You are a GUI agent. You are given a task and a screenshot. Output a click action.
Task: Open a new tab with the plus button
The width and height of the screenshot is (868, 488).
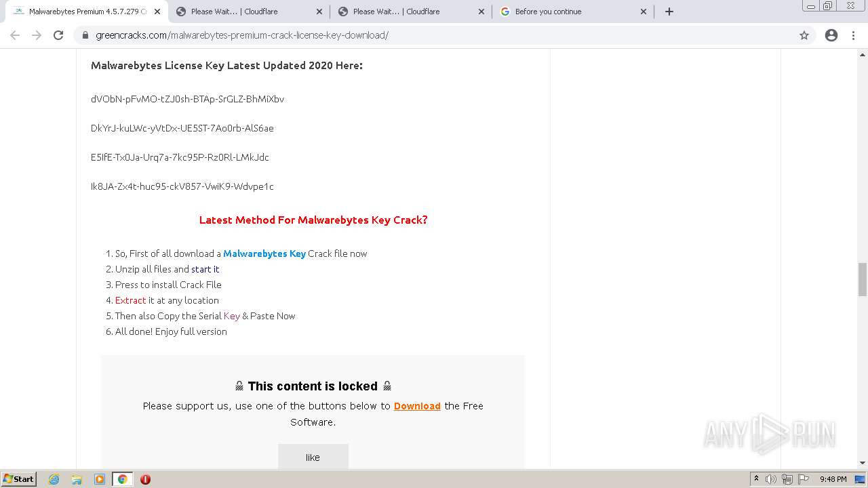pyautogui.click(x=669, y=12)
